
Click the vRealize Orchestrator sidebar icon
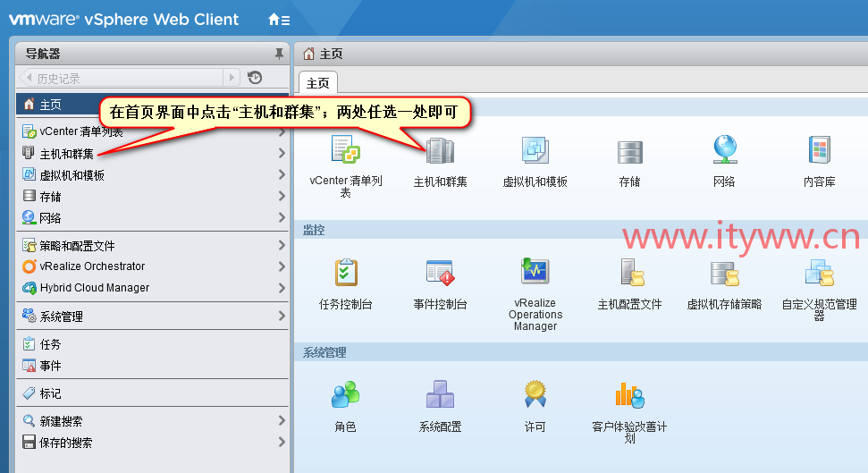coord(29,266)
